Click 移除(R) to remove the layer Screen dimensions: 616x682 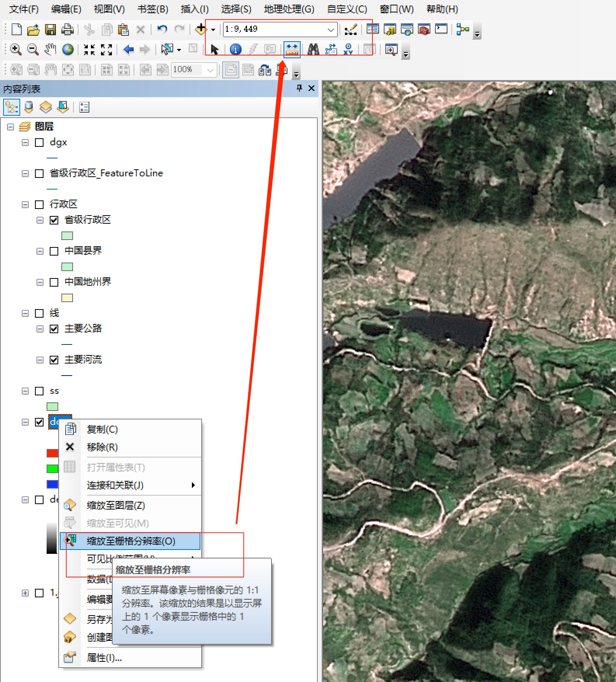pyautogui.click(x=102, y=447)
